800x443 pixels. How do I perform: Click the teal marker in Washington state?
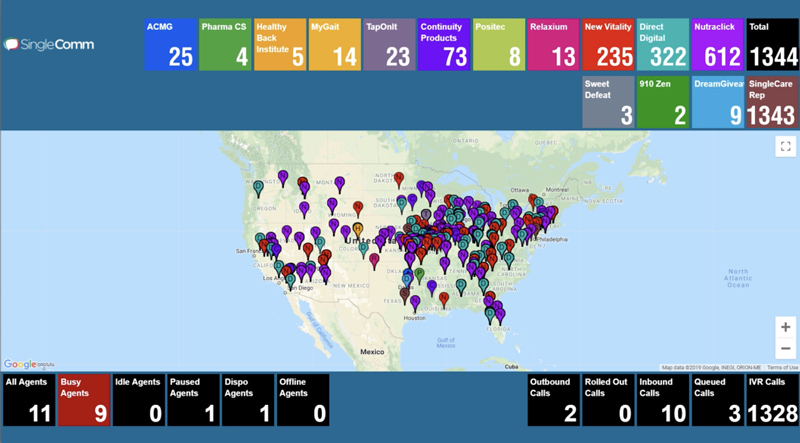(259, 188)
